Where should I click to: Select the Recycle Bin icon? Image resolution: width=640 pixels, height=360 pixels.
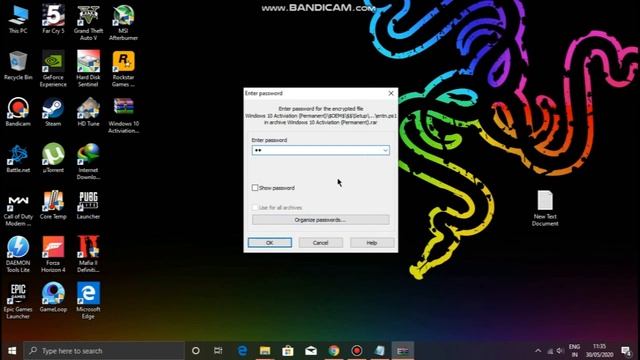pyautogui.click(x=18, y=66)
